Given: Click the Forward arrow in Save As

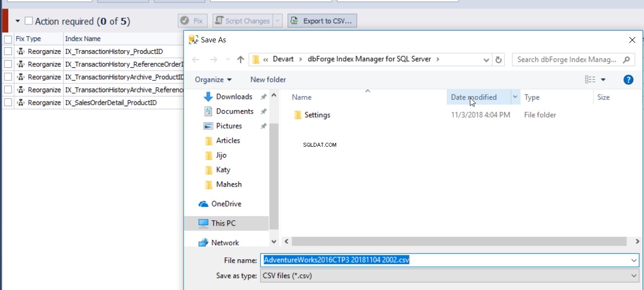Looking at the screenshot, I should point(213,59).
